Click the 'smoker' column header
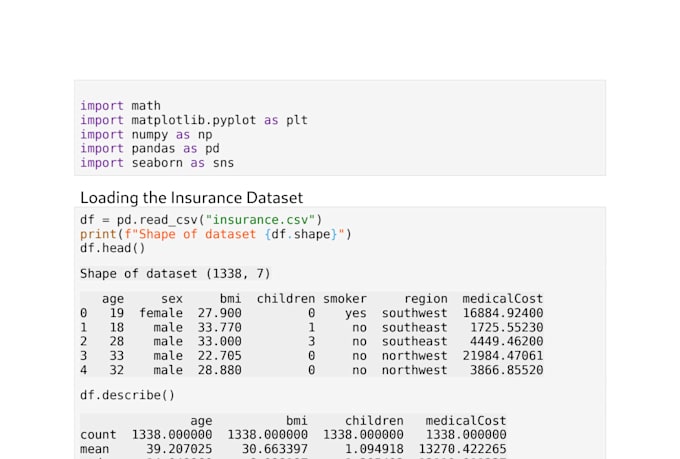 click(x=345, y=299)
